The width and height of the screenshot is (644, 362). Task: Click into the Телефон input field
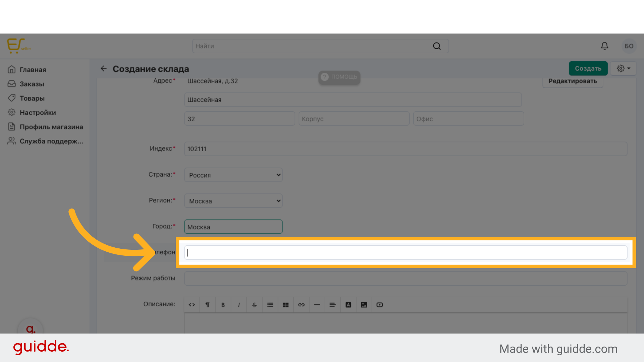click(x=406, y=252)
